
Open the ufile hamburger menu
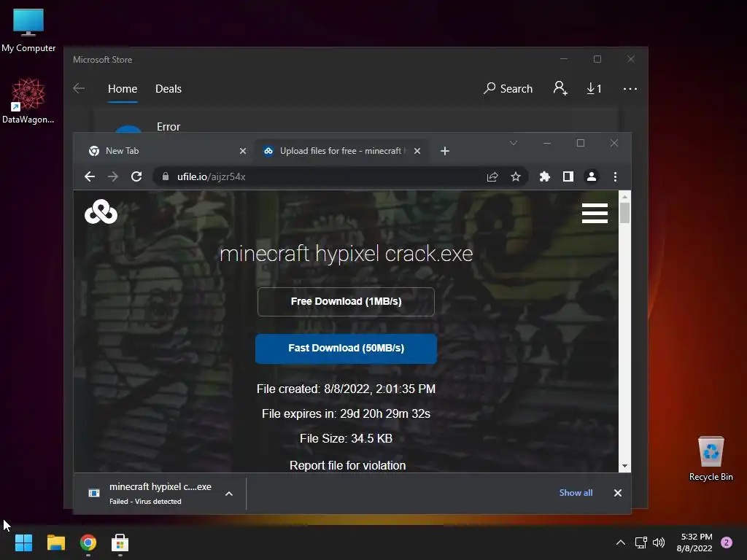click(x=595, y=213)
